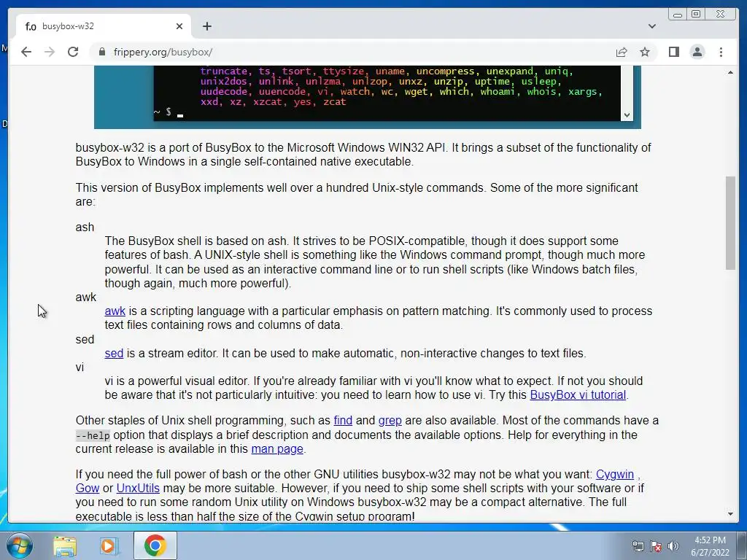
Task: Click the '--help' code text
Action: [x=93, y=435]
